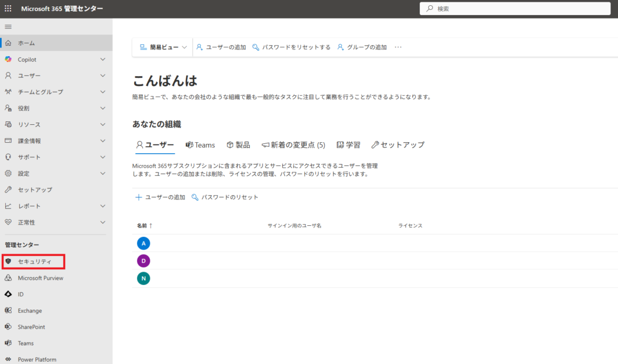Viewport: 618px width, 364px height.
Task: Click the ホーム house icon
Action: pos(8,43)
